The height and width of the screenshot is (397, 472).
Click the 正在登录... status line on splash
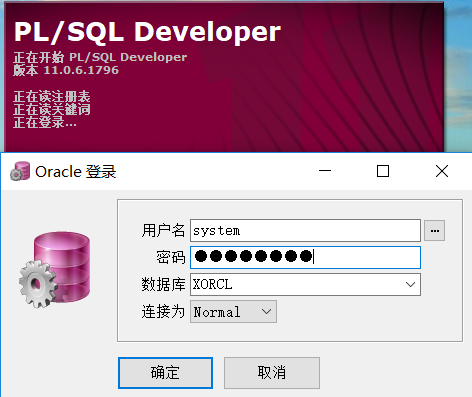coord(45,122)
